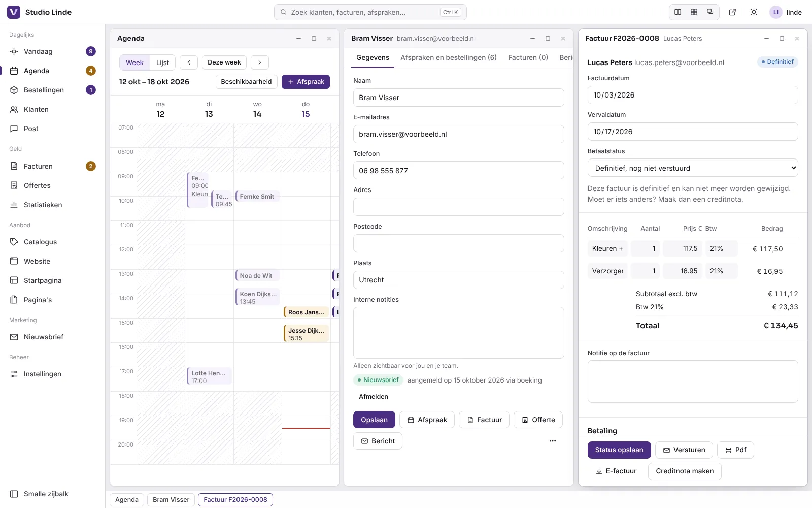Viewport: 812px width, 508px height.
Task: Click Afmelden for the Nieuwsbrief
Action: (x=374, y=397)
